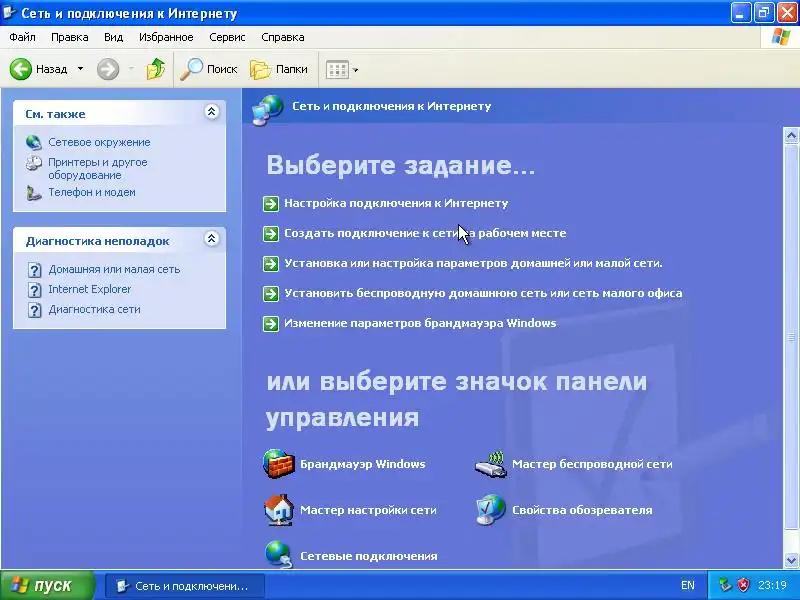
Task: Click the red security shield tray icon
Action: [x=744, y=585]
